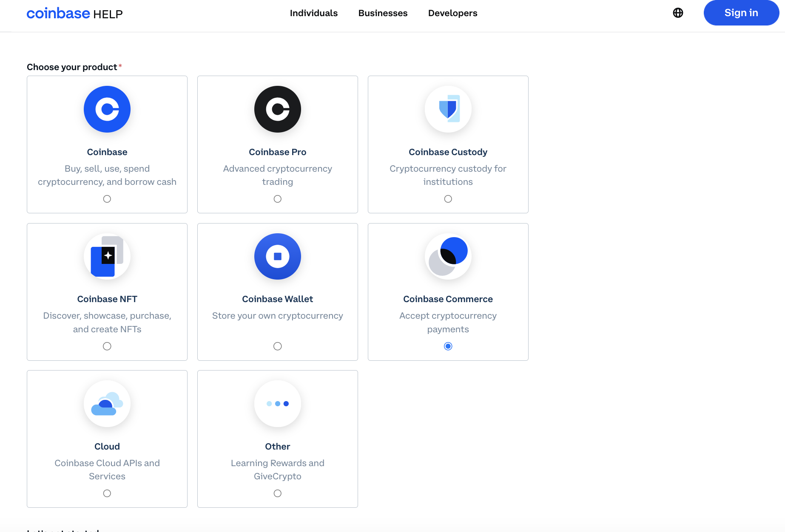The height and width of the screenshot is (532, 785).
Task: Click the Cloud product icon
Action: (x=107, y=404)
